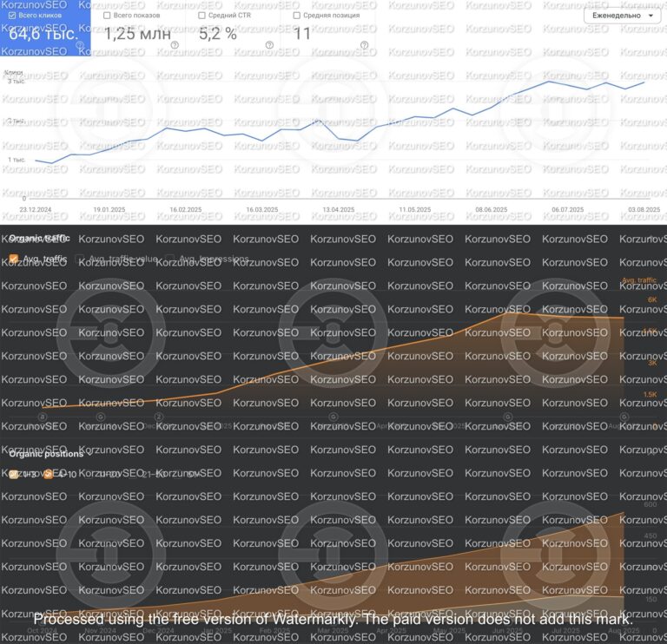Click help icon in Всего кликов card

pos(80,45)
